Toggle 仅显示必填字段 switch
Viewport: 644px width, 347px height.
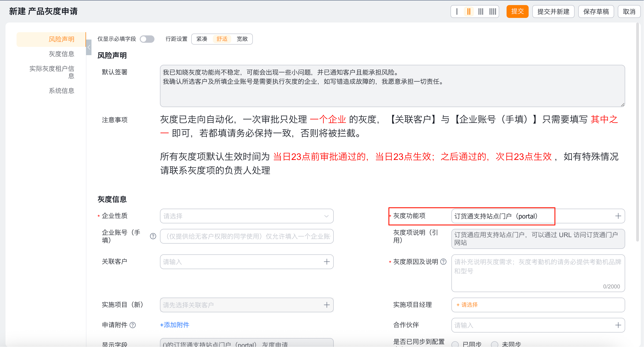coord(147,39)
